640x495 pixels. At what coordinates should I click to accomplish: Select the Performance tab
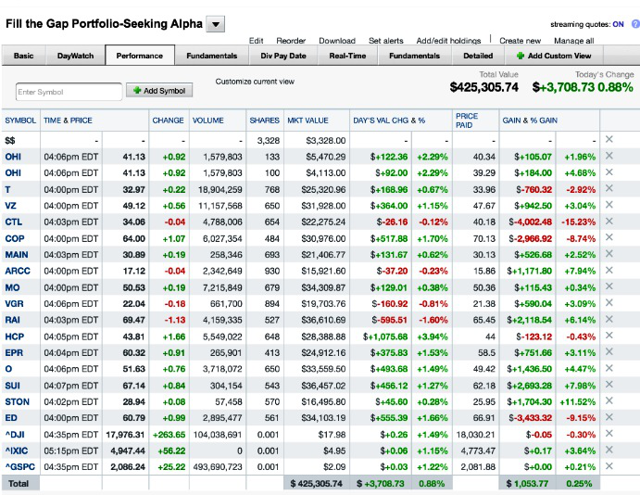[x=140, y=55]
